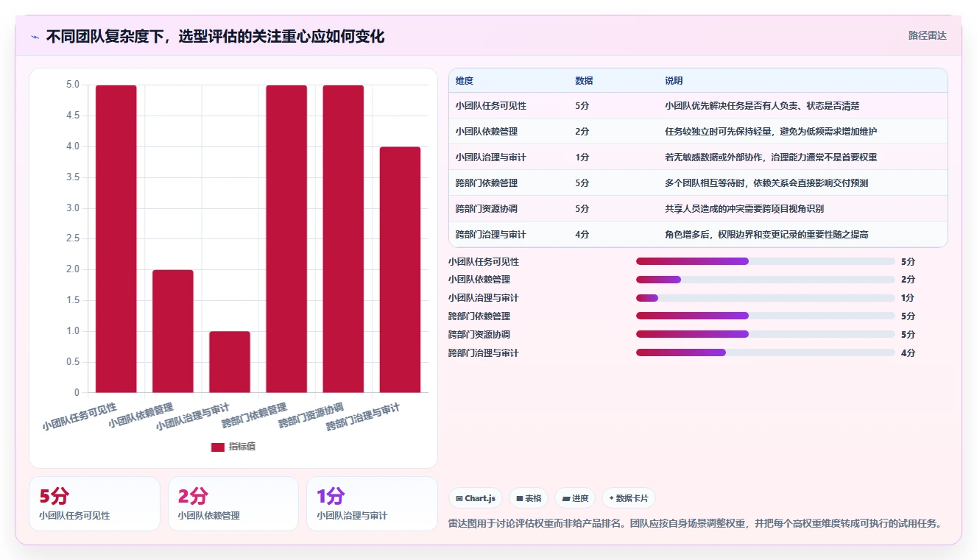The image size is (977, 560).
Task: Click the 跨部门依赖管理 progress bar
Action: point(766,316)
